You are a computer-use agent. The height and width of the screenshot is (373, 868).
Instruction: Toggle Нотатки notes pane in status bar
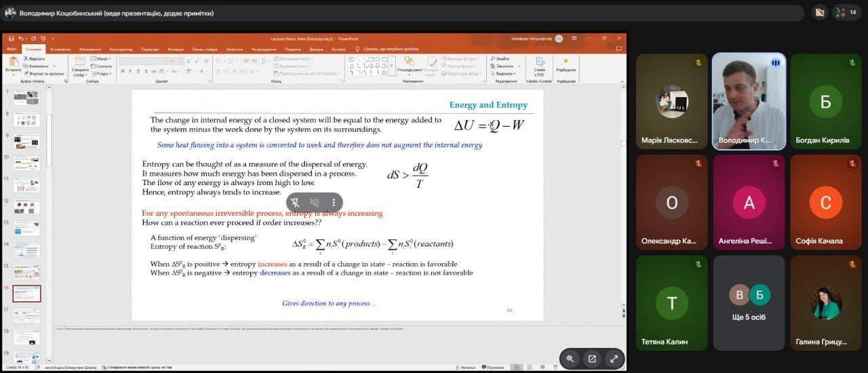pos(465,367)
